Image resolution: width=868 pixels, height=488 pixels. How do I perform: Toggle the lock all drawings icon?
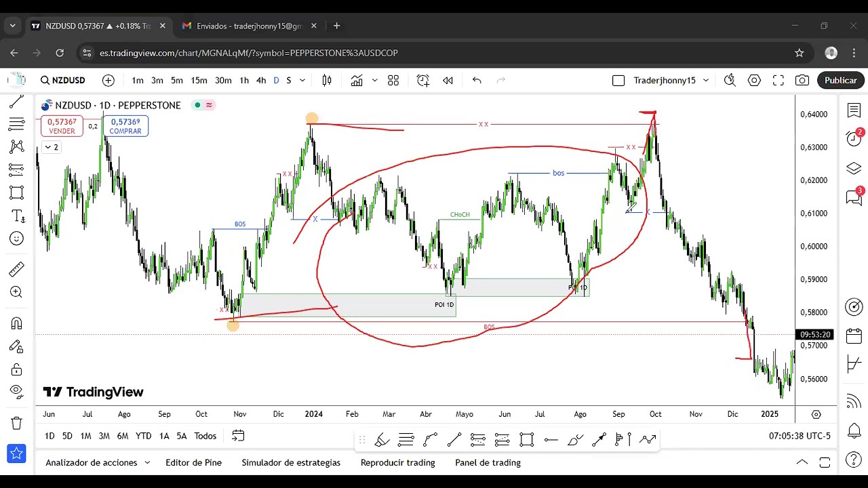[x=16, y=369]
